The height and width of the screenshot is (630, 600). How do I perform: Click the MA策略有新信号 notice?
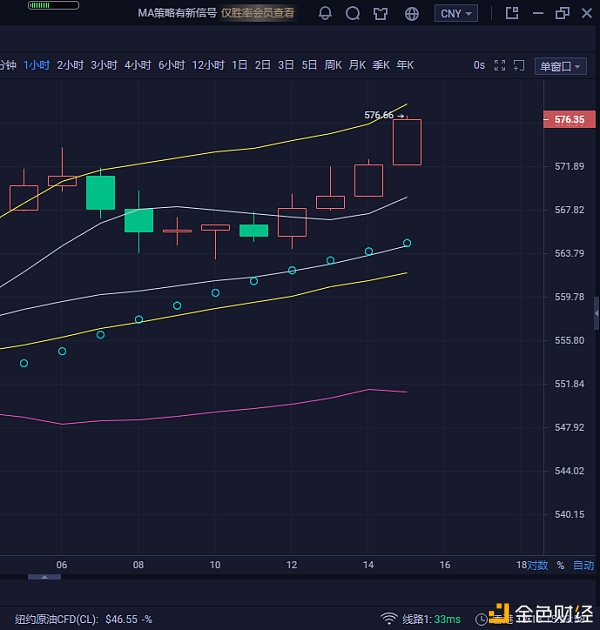pyautogui.click(x=177, y=13)
